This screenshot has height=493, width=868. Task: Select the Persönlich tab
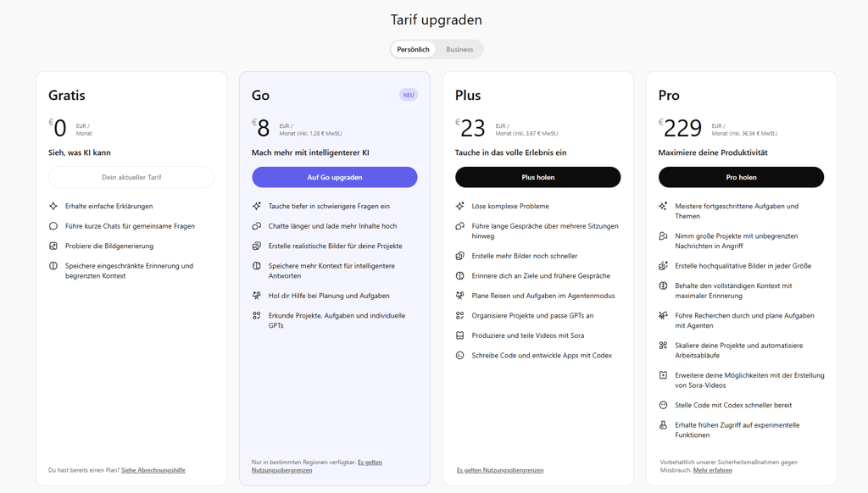(413, 49)
